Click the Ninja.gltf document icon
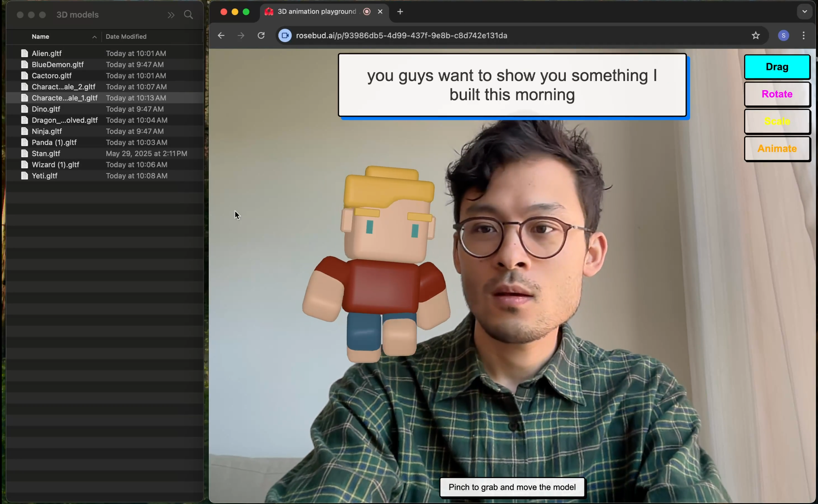Viewport: 818px width, 504px height. coord(24,131)
